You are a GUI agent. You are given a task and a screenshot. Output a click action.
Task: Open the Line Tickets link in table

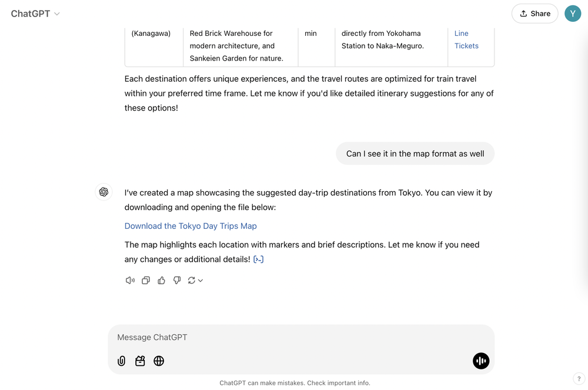coord(466,39)
